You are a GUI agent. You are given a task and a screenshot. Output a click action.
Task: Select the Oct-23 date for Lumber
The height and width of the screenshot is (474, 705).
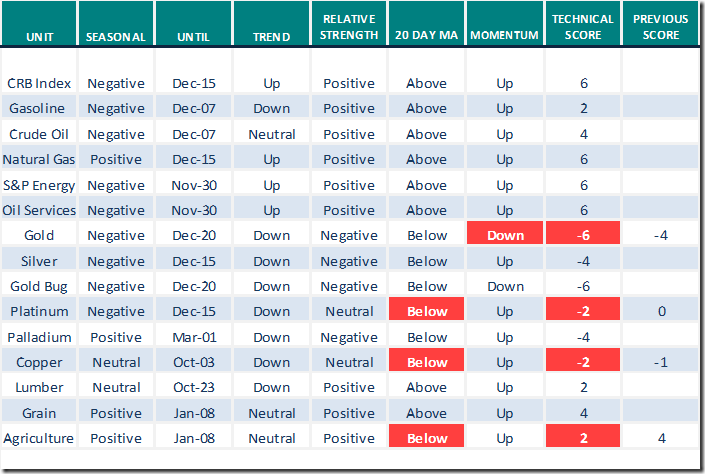pyautogui.click(x=193, y=388)
